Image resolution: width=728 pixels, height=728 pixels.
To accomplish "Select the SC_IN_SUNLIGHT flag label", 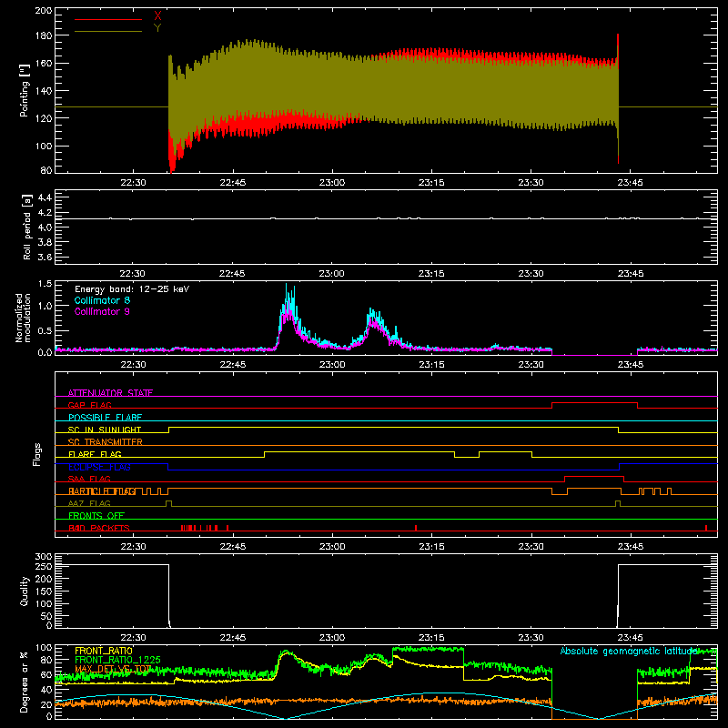I will (105, 430).
